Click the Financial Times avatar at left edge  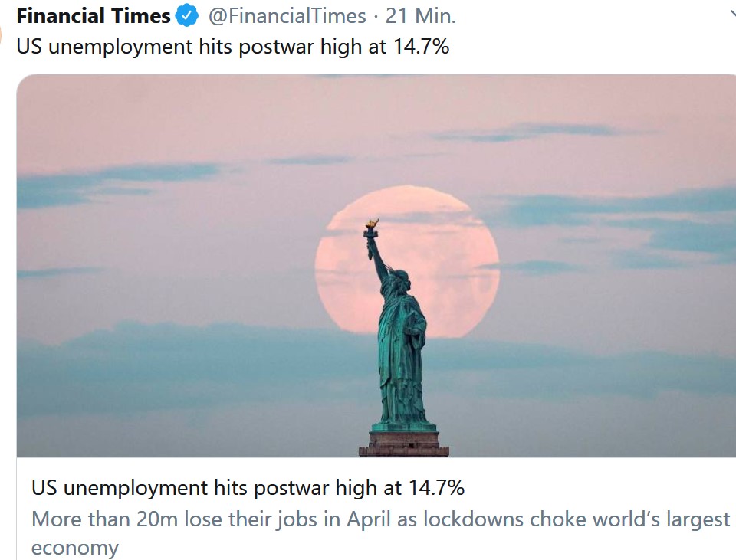point(2,34)
